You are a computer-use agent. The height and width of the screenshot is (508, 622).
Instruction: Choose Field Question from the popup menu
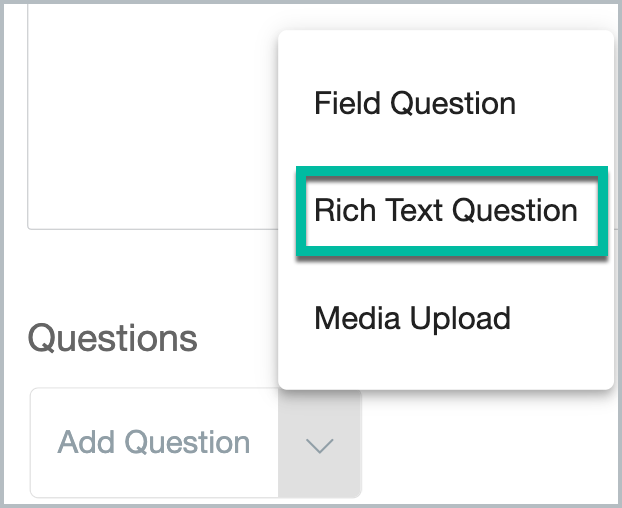pos(415,103)
